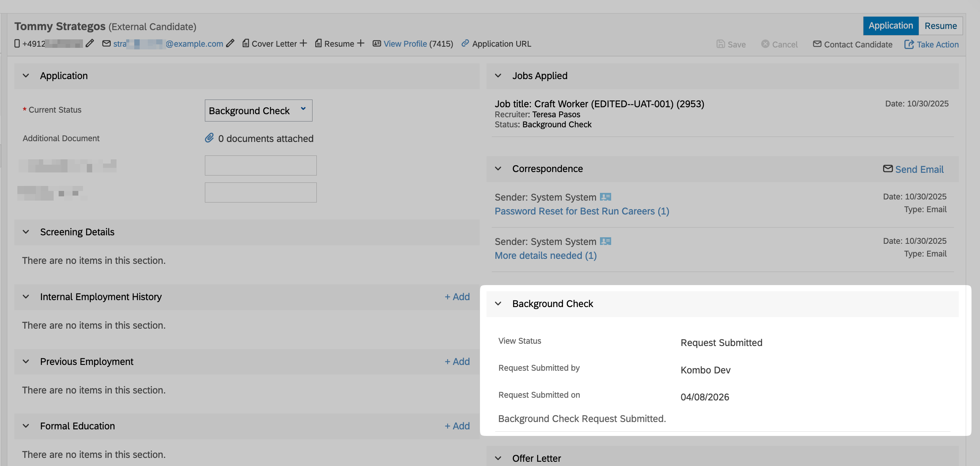Viewport: 980px width, 466px height.
Task: Select the Application tab
Action: (x=890, y=26)
